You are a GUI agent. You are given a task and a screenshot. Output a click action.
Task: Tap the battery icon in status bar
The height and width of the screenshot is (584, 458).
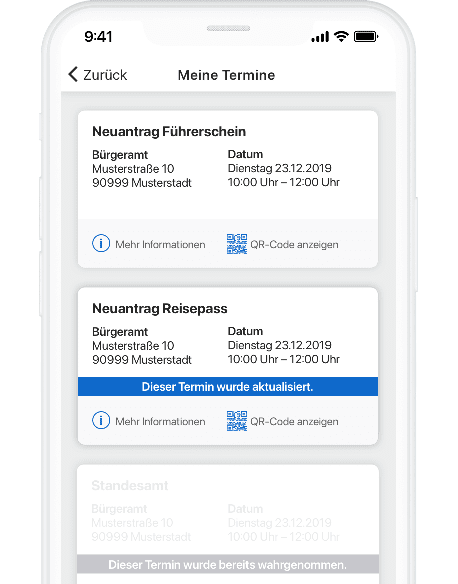coord(366,36)
